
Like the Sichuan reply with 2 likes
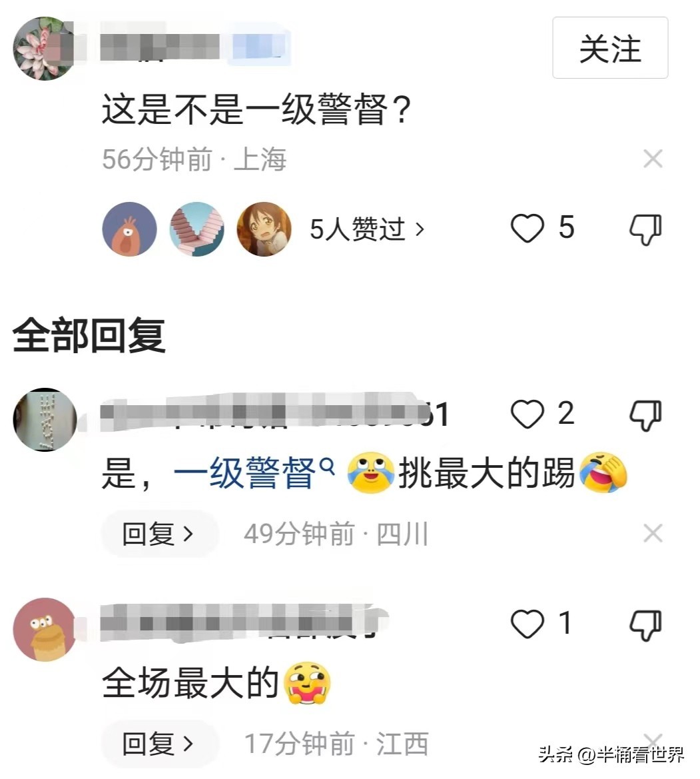[527, 414]
